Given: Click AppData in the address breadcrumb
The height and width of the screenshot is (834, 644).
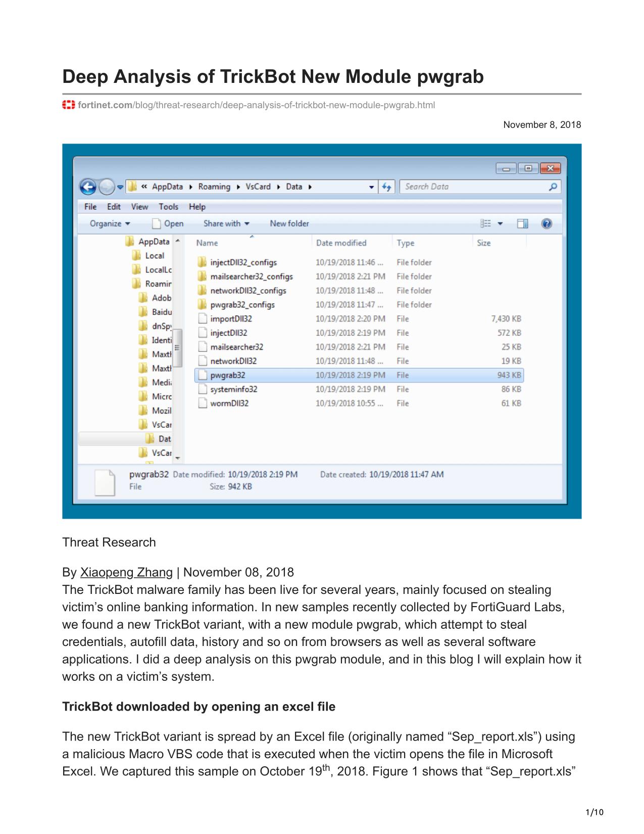Looking at the screenshot, I should coord(167,187).
